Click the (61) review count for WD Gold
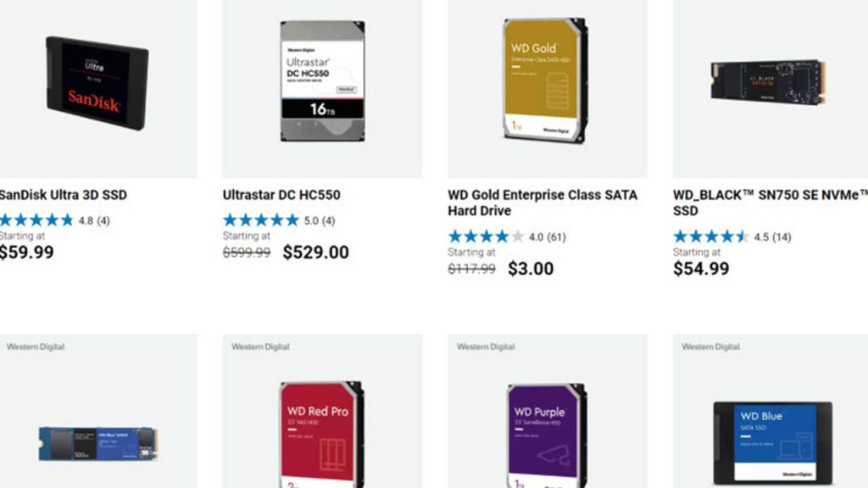The height and width of the screenshot is (488, 868). (x=557, y=237)
